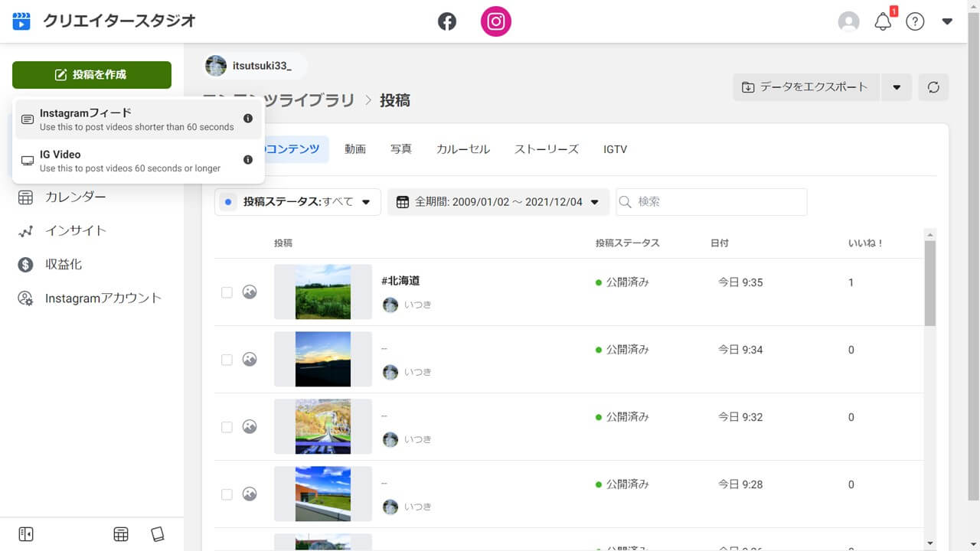This screenshot has height=551, width=980.
Task: Switch to the カルーセル tab
Action: click(463, 149)
